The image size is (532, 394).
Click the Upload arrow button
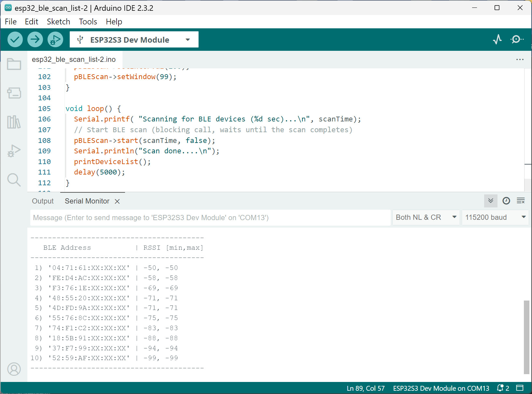coord(35,40)
